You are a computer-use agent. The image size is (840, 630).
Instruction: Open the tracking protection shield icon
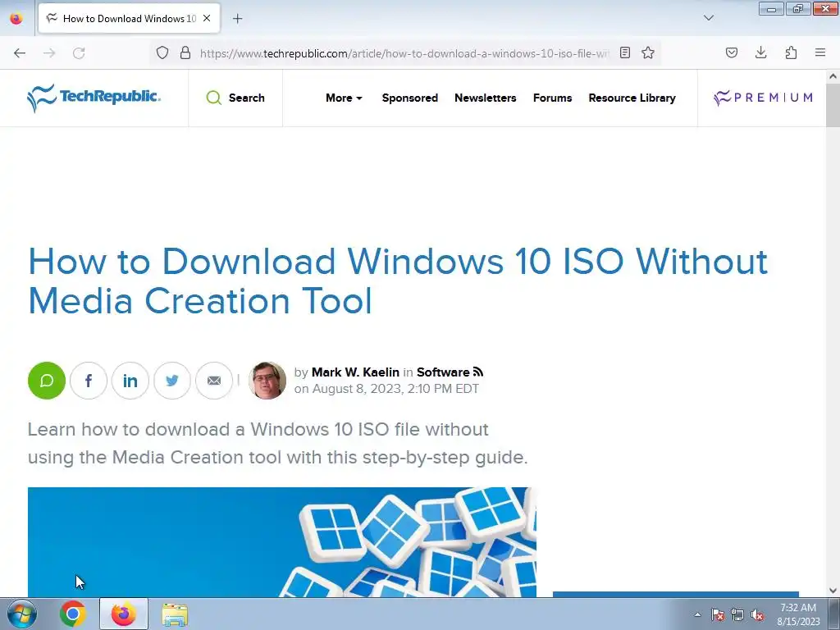coord(162,52)
